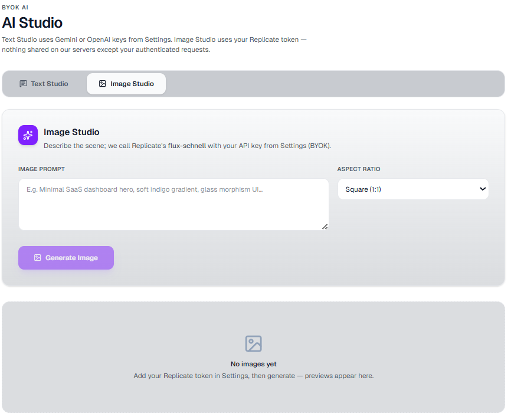Click the ASPECT RATIO field label

pos(359,169)
